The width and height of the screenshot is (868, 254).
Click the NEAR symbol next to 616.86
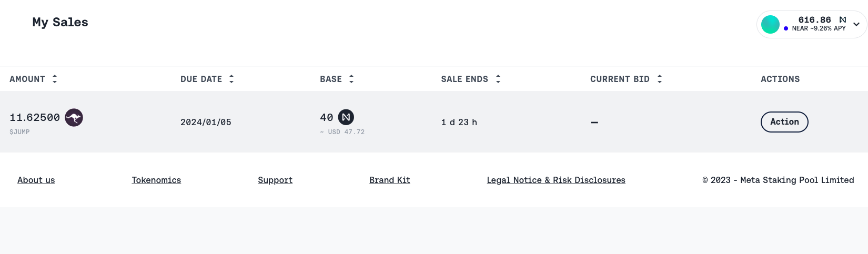coord(843,20)
